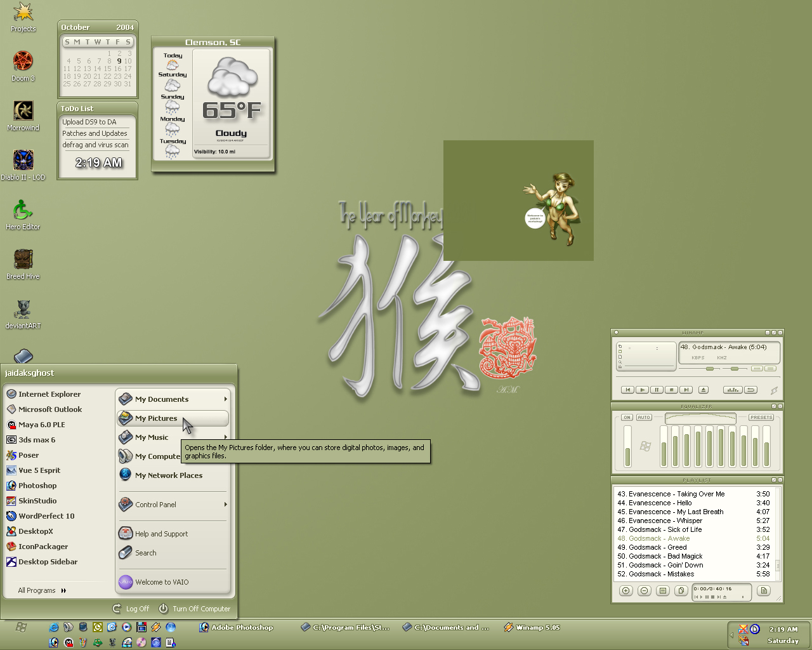Click the Turn Off Computer button
The height and width of the screenshot is (650, 812).
[x=195, y=609]
